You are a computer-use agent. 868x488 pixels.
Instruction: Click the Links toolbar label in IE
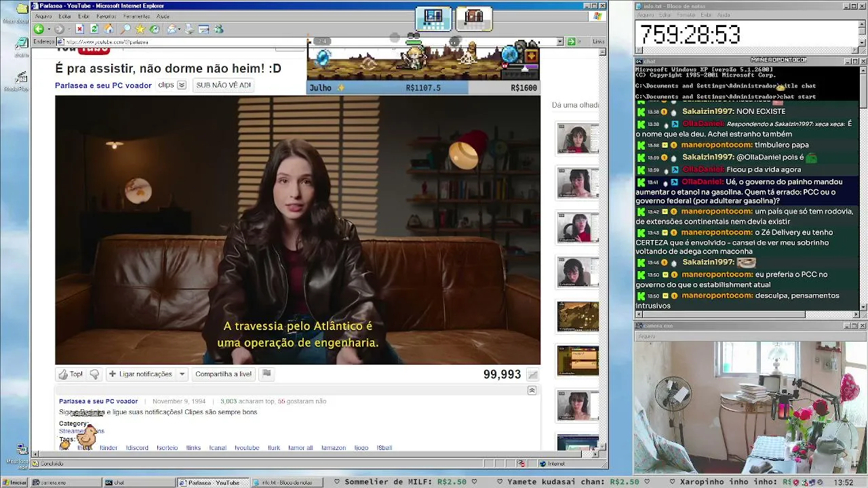(x=598, y=41)
